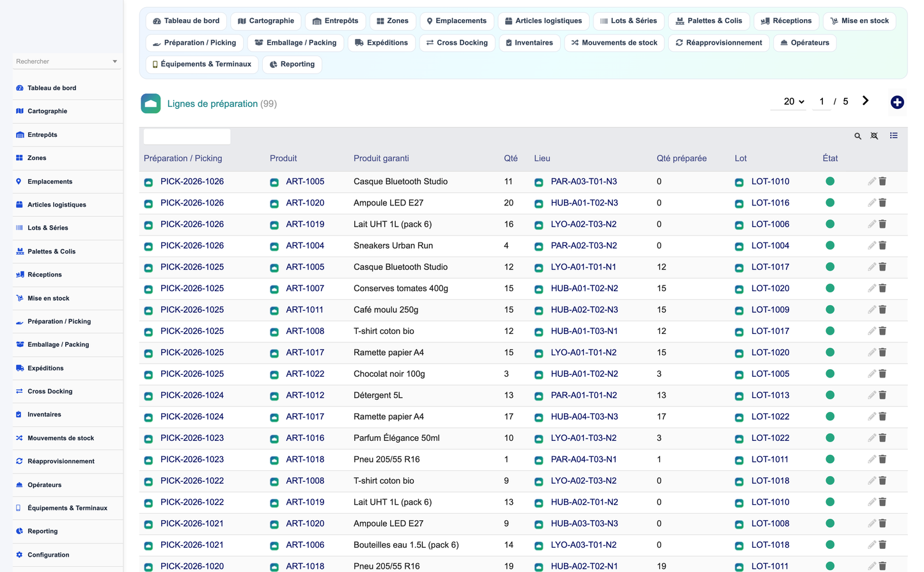The image size is (924, 572).
Task: Open product link ART-1004
Action: [x=305, y=246]
